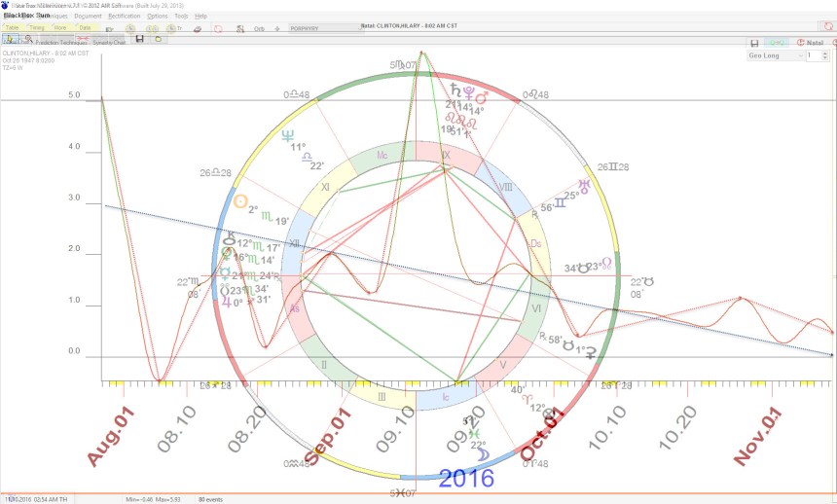
Task: Click the red refresh icon at far right
Action: tap(827, 26)
